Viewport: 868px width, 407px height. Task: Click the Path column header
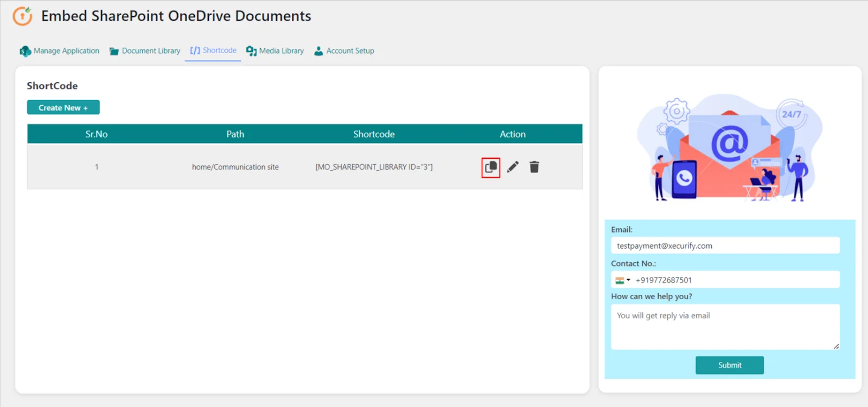coord(235,134)
